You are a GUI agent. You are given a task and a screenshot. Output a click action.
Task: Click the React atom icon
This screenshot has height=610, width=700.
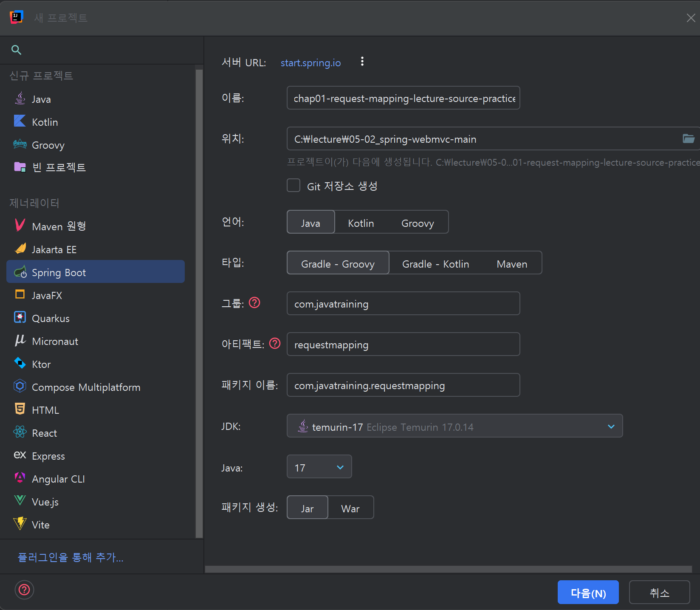pyautogui.click(x=20, y=432)
